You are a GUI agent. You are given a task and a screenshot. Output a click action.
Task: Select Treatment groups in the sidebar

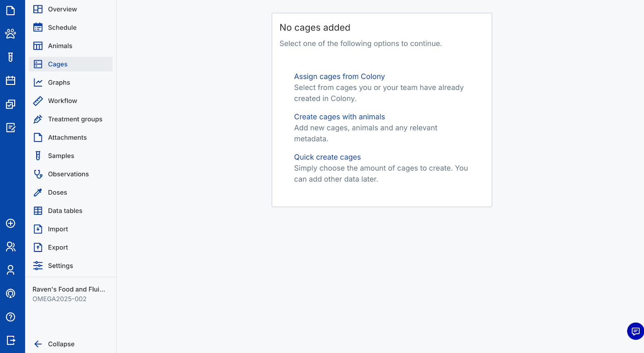click(75, 119)
